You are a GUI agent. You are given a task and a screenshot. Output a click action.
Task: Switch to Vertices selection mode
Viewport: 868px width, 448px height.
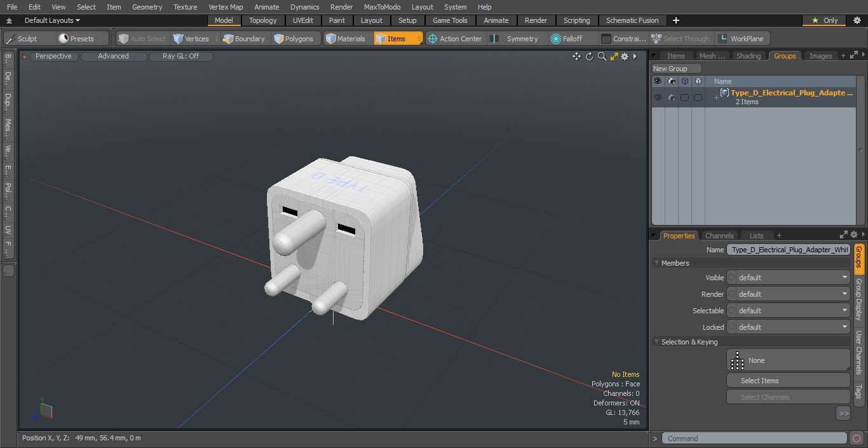pyautogui.click(x=191, y=39)
